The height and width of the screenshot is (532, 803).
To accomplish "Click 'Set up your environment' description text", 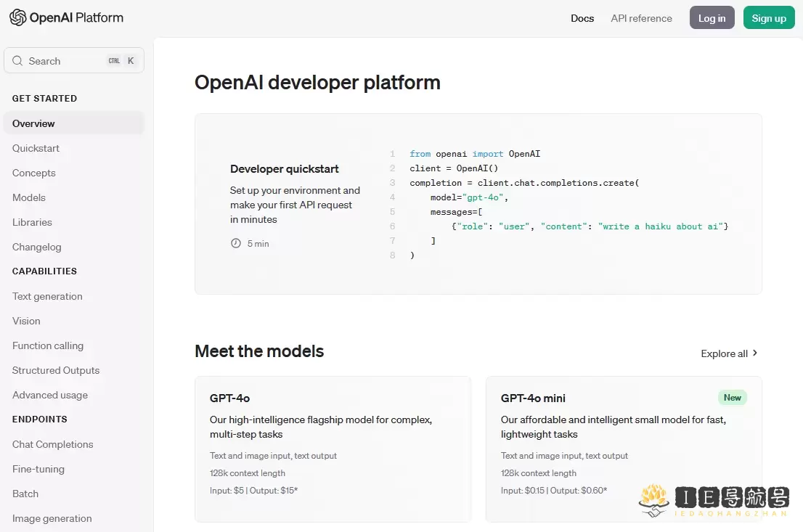I will pyautogui.click(x=295, y=205).
